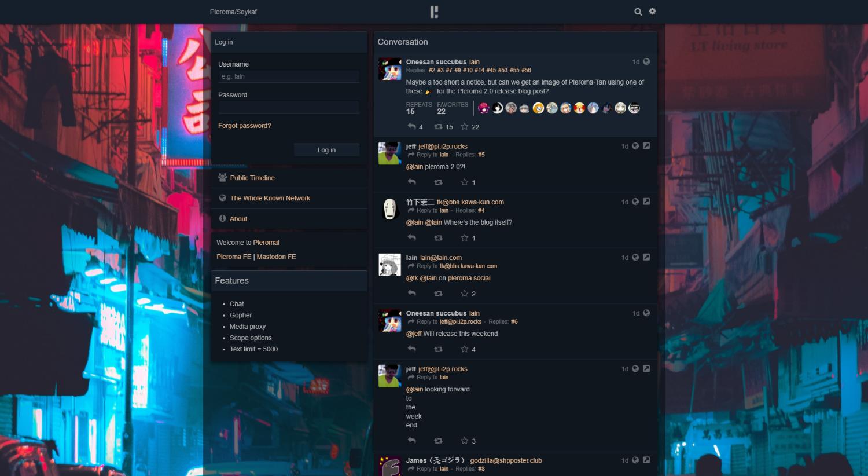Favorite jeff's "pleroma 2.0?!" post
Viewport: 868px width, 476px height.
[x=465, y=182]
